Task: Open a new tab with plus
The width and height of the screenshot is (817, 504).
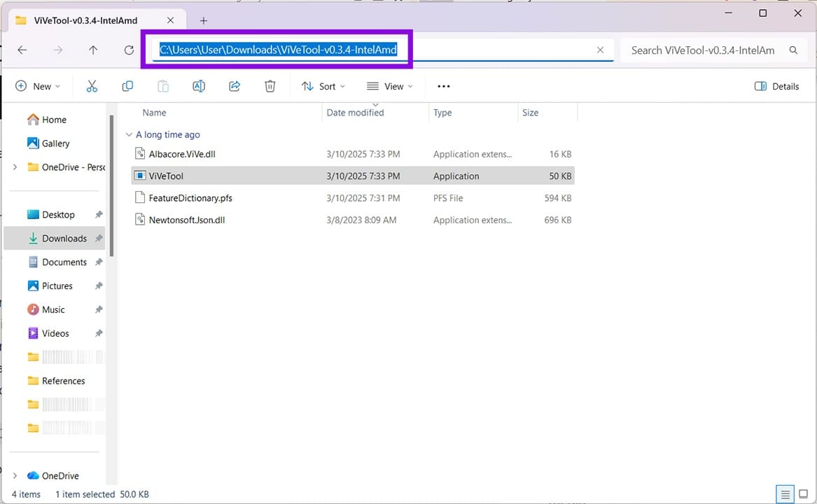Action: (x=203, y=21)
